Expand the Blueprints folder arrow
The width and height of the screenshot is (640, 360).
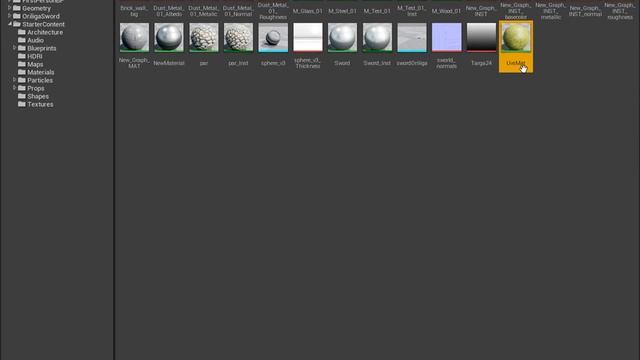(x=14, y=48)
